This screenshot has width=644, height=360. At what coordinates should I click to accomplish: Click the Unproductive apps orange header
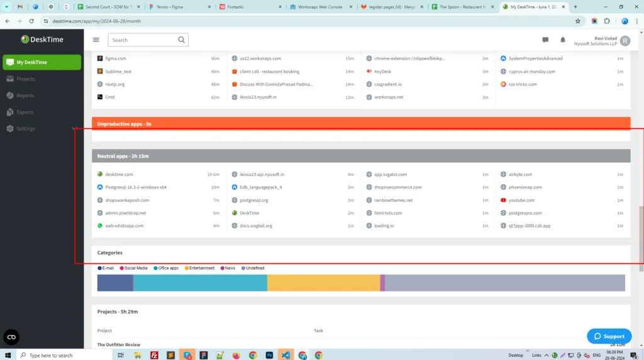point(361,124)
